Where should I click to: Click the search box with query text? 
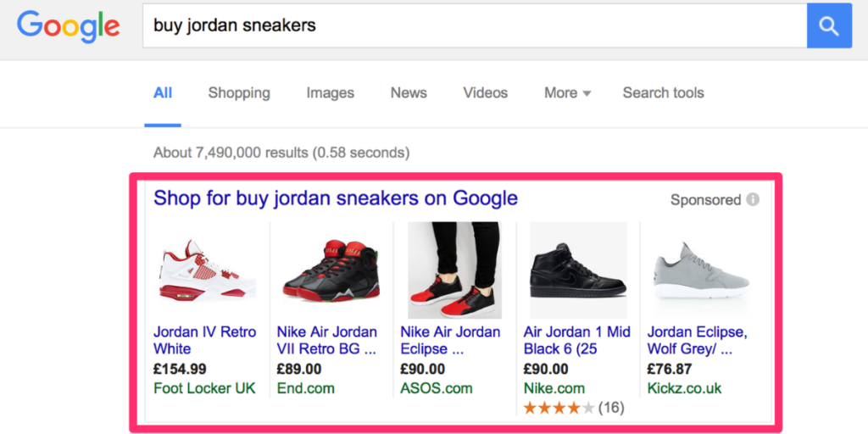(475, 26)
